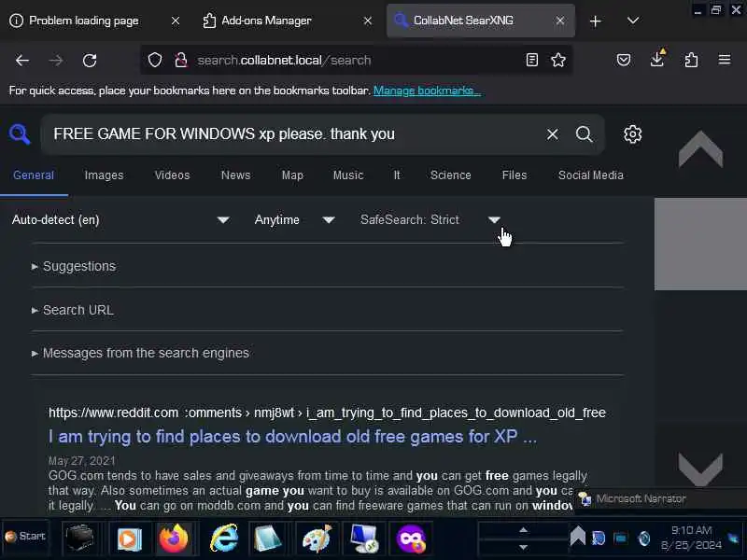Reload the current page
The width and height of the screenshot is (747, 560).
[x=90, y=61]
